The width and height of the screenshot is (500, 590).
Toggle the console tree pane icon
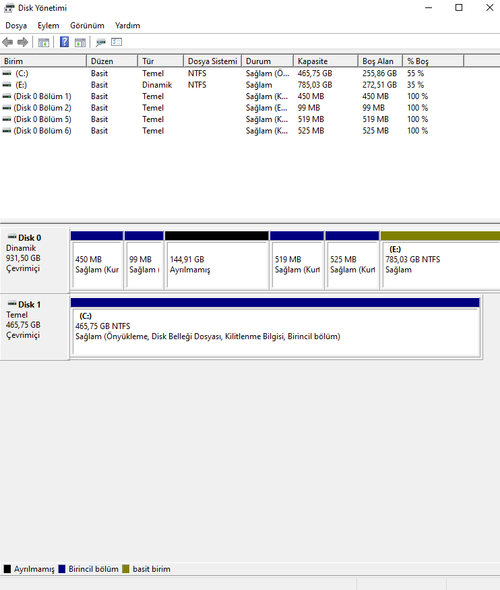pos(44,43)
